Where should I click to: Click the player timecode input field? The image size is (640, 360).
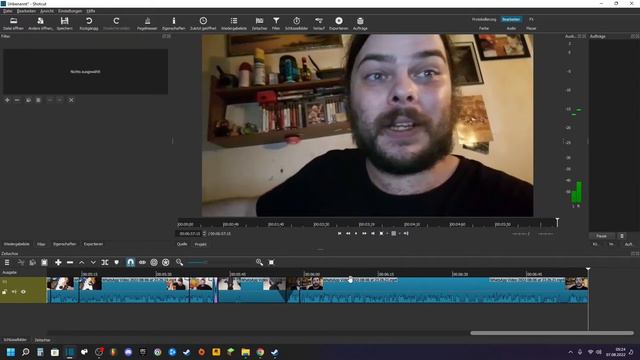tap(189, 233)
